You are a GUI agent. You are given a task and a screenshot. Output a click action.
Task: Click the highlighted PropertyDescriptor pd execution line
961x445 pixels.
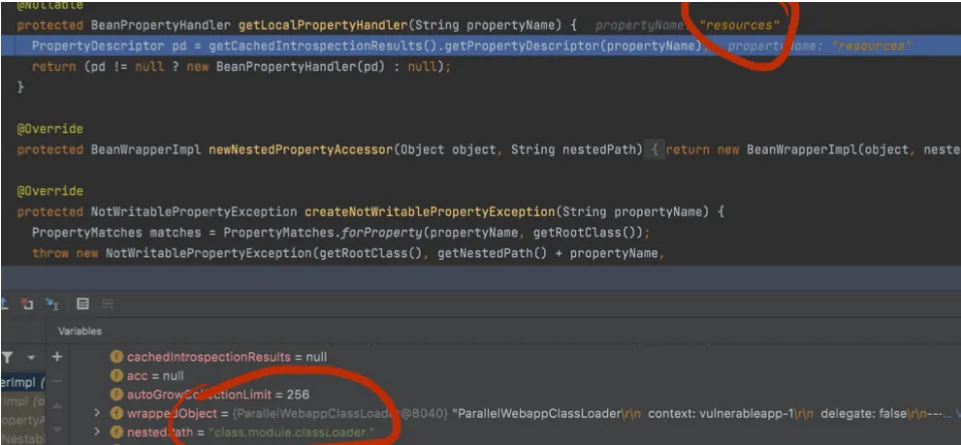pyautogui.click(x=480, y=47)
